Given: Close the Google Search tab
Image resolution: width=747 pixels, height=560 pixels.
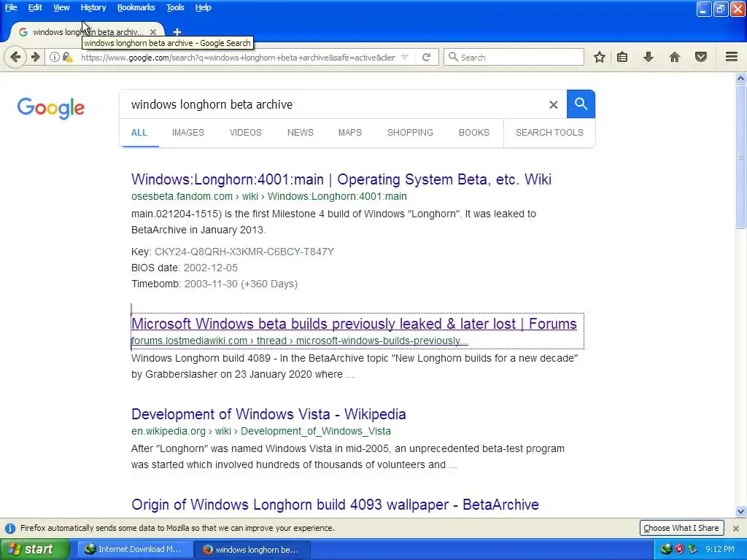Looking at the screenshot, I should tap(153, 32).
